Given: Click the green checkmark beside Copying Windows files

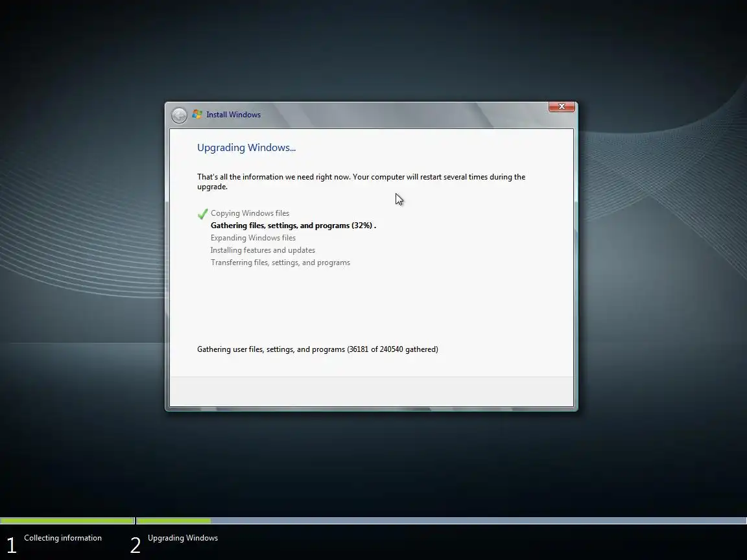Looking at the screenshot, I should tap(202, 214).
